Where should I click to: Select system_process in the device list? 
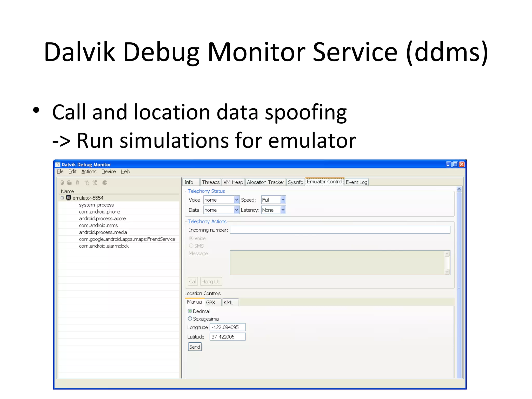point(96,205)
